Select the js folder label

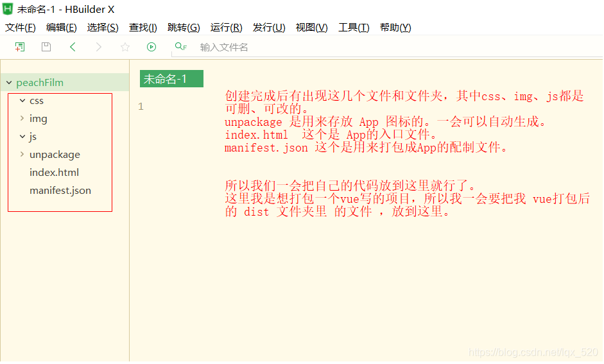point(33,137)
